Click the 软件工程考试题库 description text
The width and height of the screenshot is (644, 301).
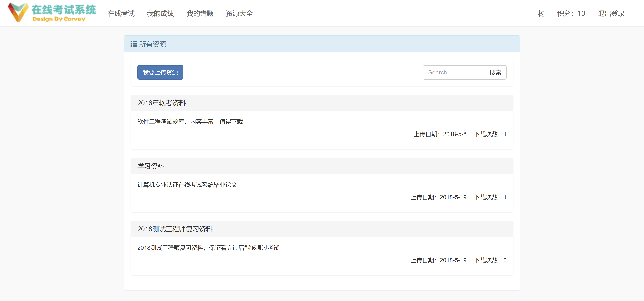(x=190, y=122)
